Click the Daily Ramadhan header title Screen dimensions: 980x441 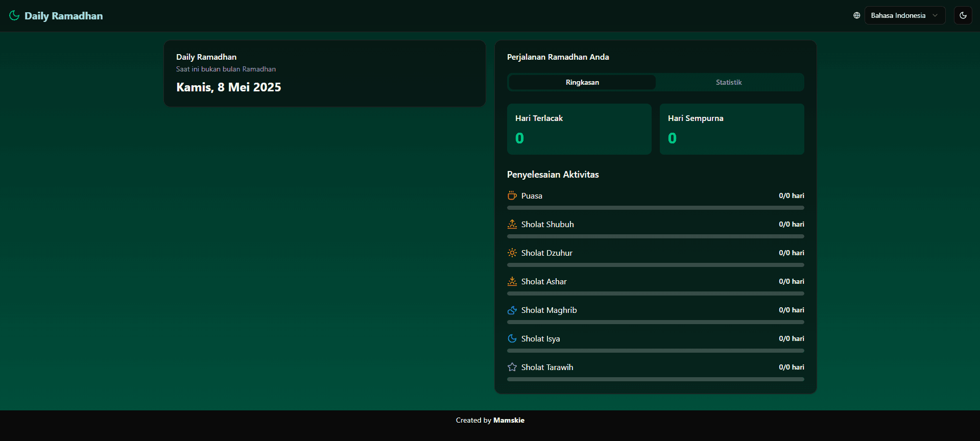pyautogui.click(x=63, y=16)
